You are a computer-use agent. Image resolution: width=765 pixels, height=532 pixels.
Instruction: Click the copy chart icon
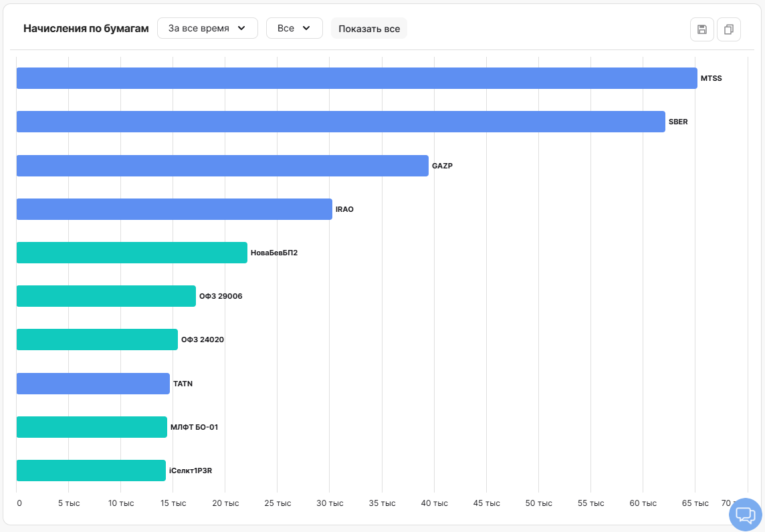(729, 29)
